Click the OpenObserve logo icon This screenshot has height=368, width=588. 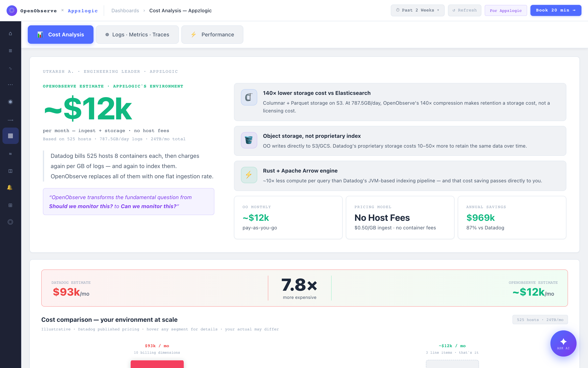tap(12, 10)
